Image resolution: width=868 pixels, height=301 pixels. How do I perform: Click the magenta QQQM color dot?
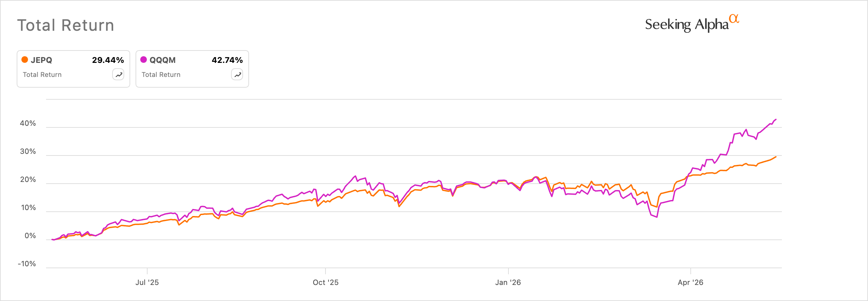pos(144,60)
